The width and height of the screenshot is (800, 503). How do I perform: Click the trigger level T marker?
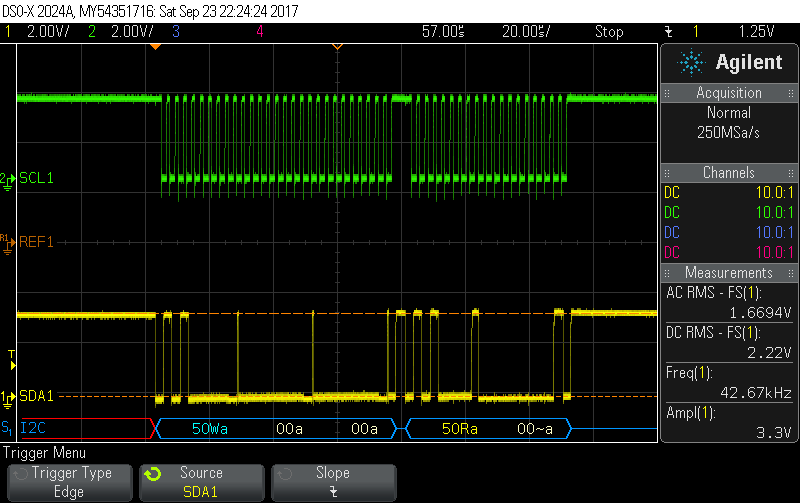click(12, 360)
